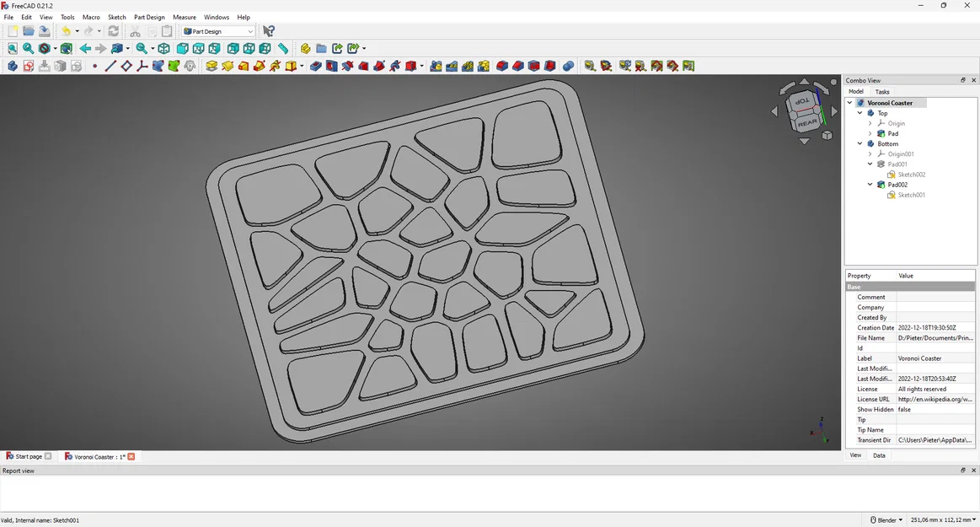Switch to rear view

[233, 48]
